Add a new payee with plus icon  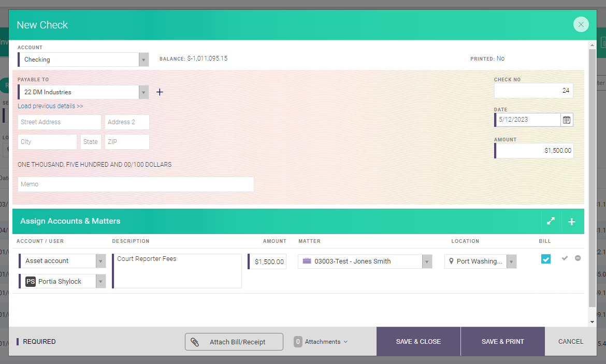[160, 92]
